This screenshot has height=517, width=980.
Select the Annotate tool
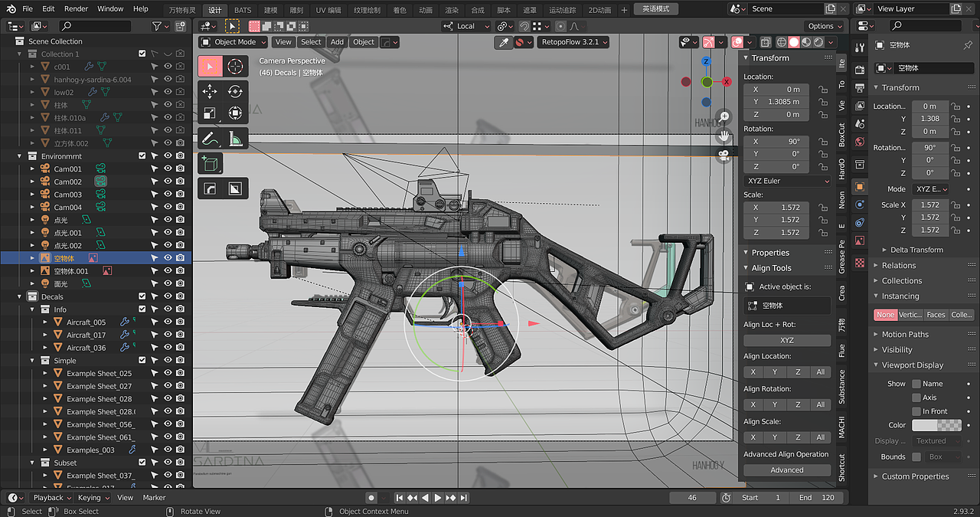pyautogui.click(x=210, y=139)
